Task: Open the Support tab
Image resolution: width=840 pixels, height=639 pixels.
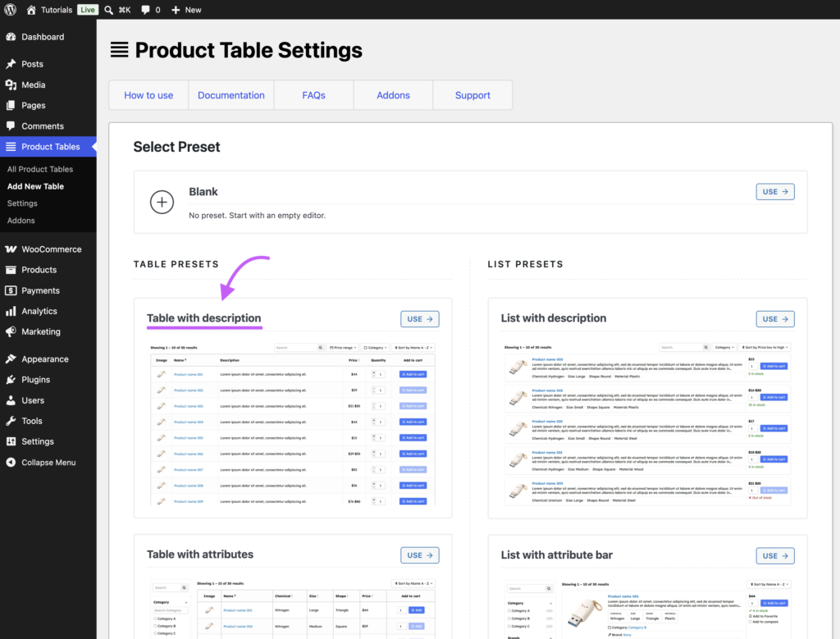Action: point(472,95)
